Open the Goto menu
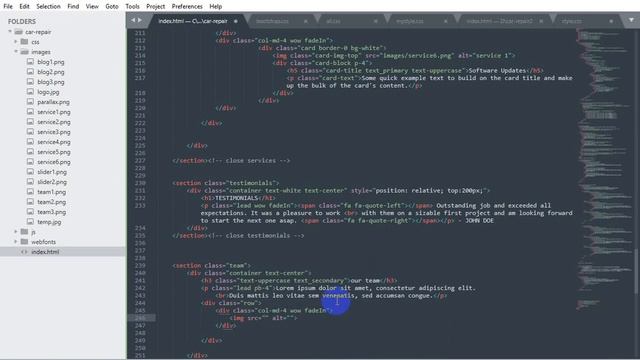Screen dimensions: 640x360 click(x=111, y=7)
